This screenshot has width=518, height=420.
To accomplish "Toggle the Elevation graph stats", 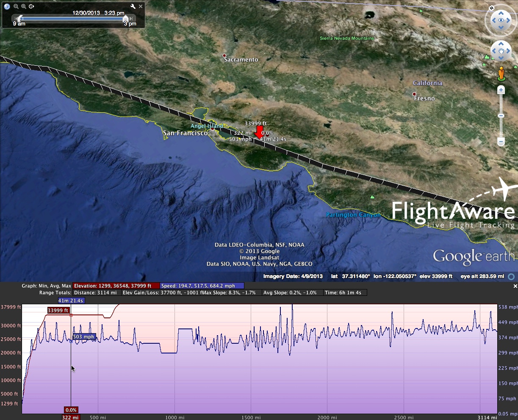I will tap(116, 286).
